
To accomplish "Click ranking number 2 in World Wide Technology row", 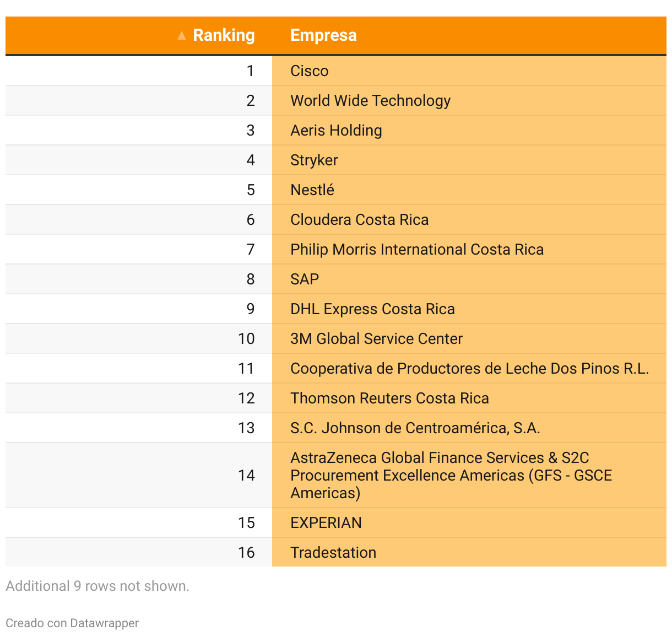I will (x=251, y=100).
